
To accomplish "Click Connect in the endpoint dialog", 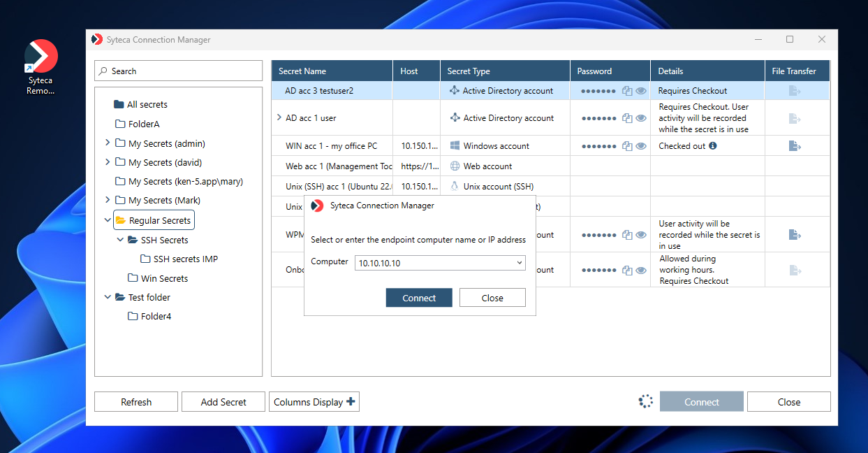I will pos(419,298).
